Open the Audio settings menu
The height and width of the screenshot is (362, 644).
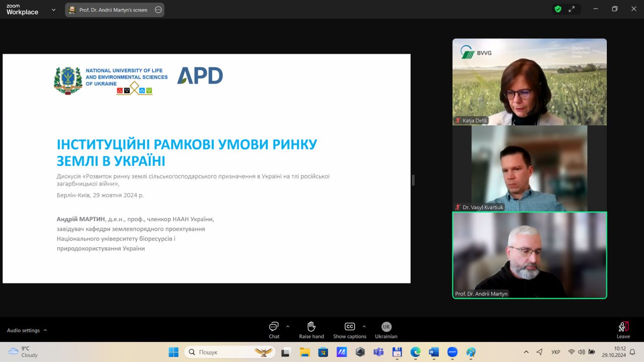click(x=27, y=330)
